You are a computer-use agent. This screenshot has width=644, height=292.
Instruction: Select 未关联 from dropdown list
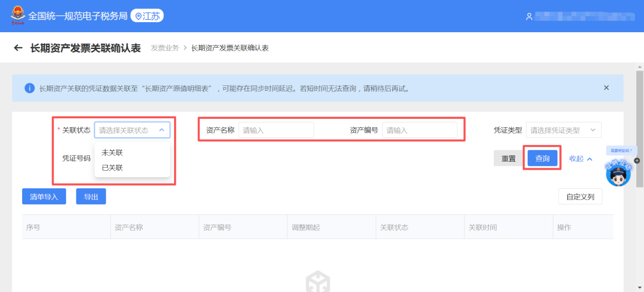[112, 153]
